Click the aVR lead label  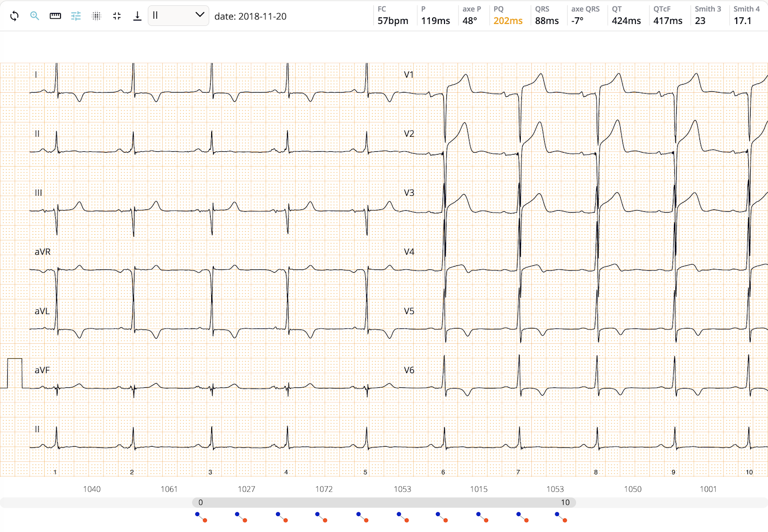pos(42,252)
